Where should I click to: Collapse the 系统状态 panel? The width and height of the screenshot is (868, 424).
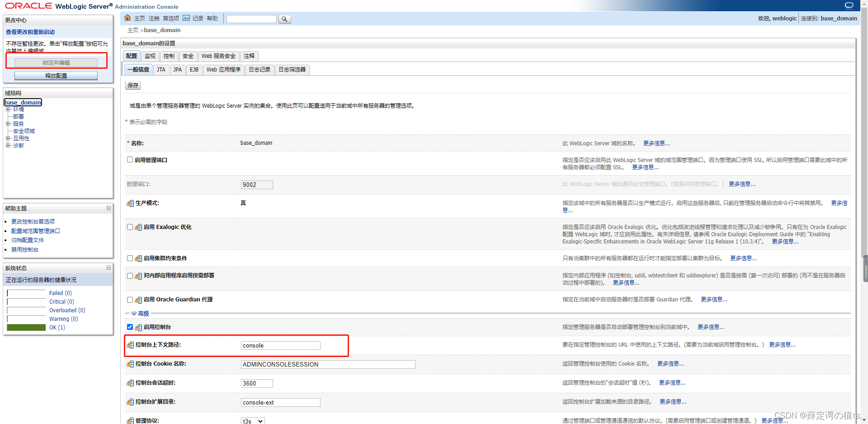pyautogui.click(x=108, y=268)
